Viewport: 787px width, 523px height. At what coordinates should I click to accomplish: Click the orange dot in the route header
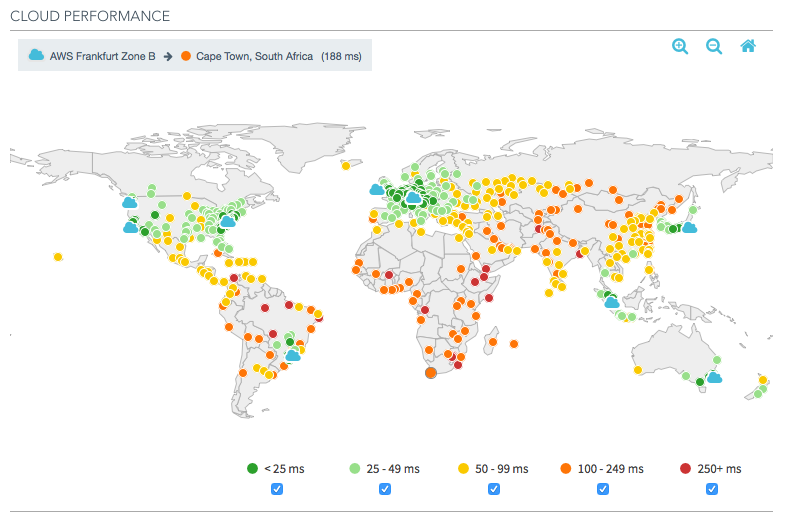click(186, 56)
